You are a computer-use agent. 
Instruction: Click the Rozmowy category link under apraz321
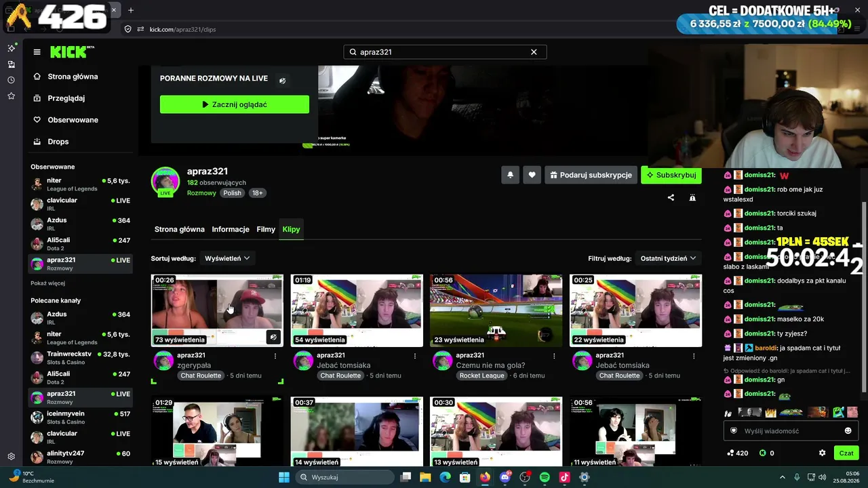pos(201,193)
